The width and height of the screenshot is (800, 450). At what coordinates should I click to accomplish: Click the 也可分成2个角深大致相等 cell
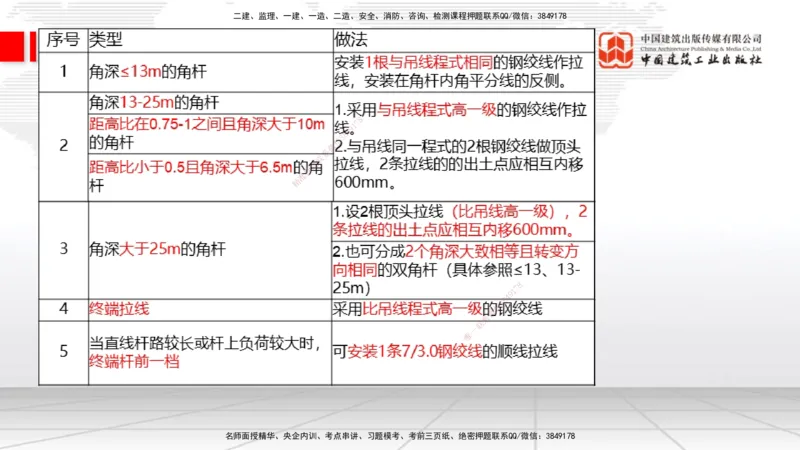click(463, 270)
